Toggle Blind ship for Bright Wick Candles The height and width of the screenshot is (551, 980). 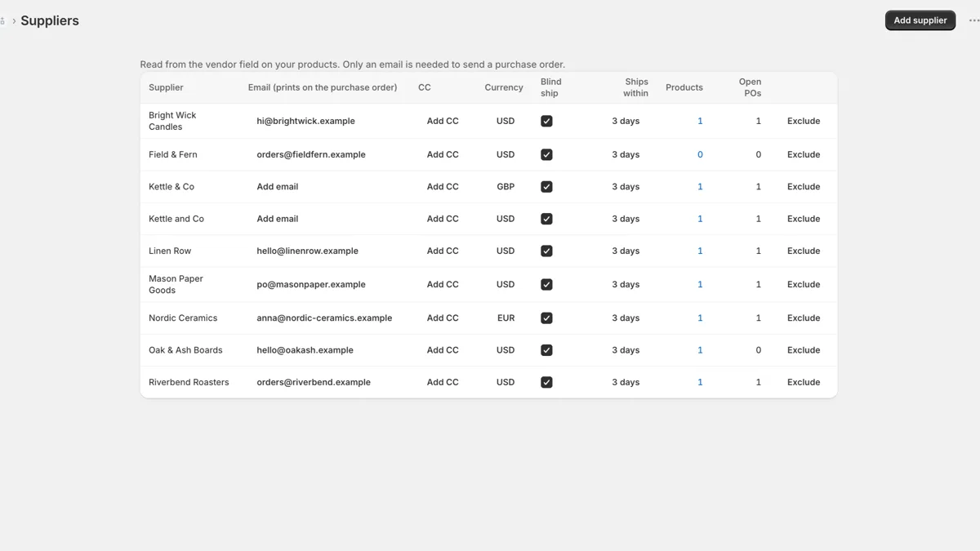[546, 121]
